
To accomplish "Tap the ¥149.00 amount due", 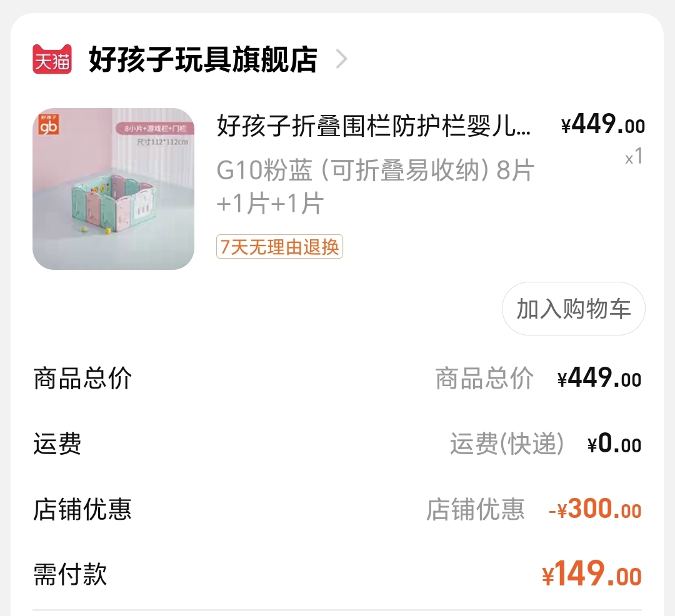I will 592,574.
